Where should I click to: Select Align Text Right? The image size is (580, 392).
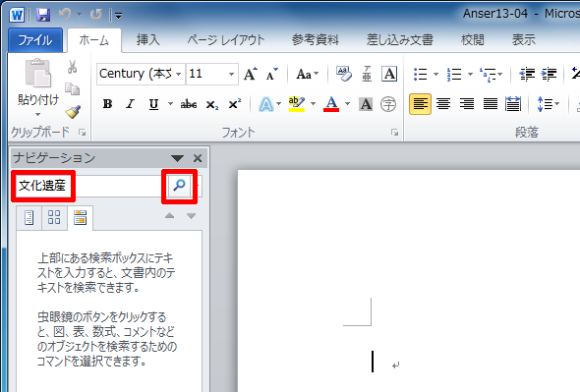click(x=466, y=104)
